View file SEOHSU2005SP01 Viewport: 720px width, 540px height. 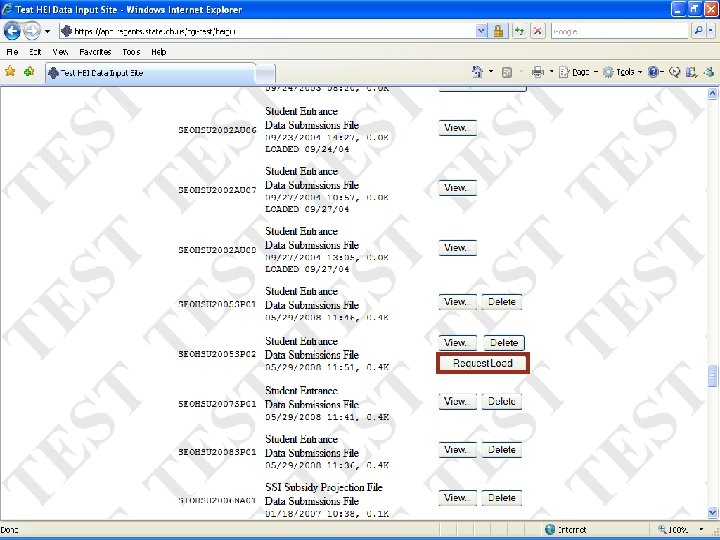457,302
